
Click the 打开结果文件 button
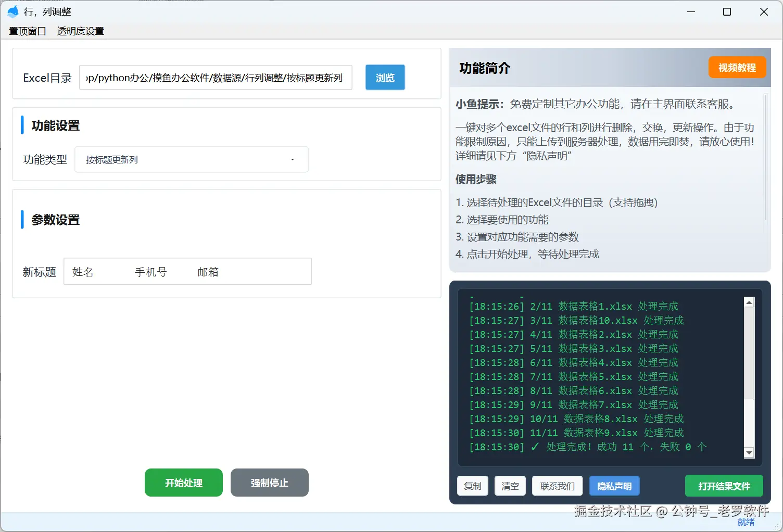724,486
